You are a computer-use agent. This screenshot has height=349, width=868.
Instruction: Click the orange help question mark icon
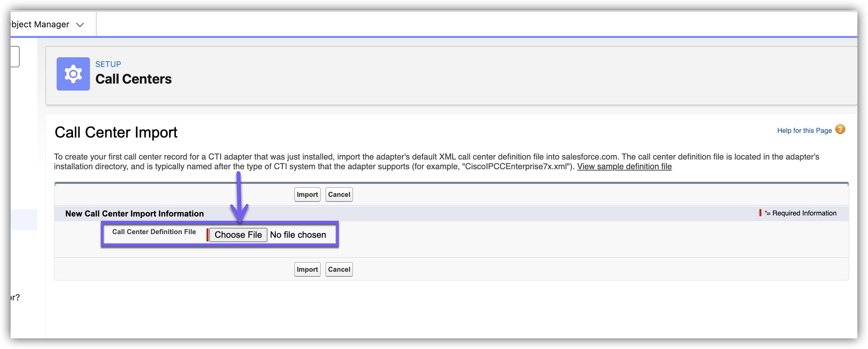click(x=840, y=129)
